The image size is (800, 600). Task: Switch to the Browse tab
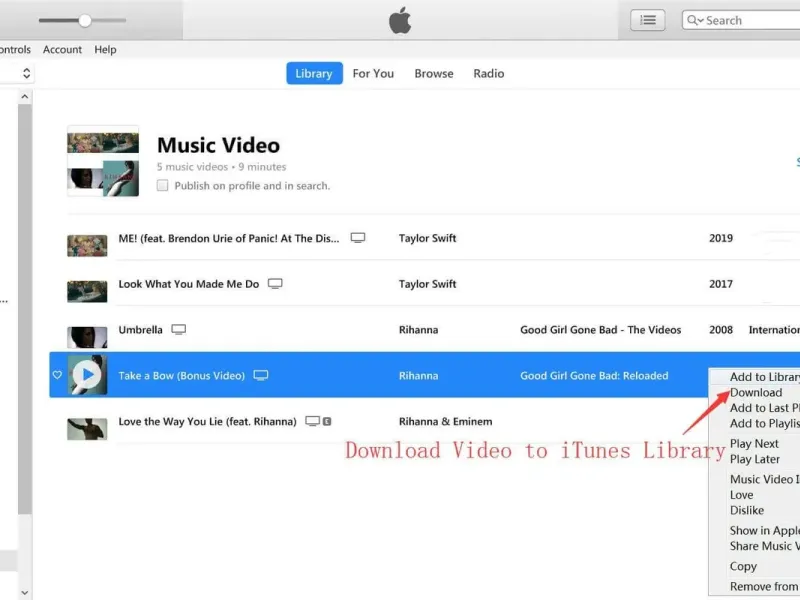pos(434,73)
